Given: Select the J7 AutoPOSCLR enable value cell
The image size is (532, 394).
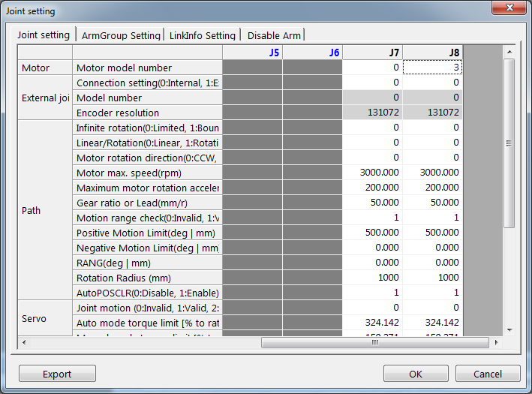Looking at the screenshot, I should click(372, 293).
